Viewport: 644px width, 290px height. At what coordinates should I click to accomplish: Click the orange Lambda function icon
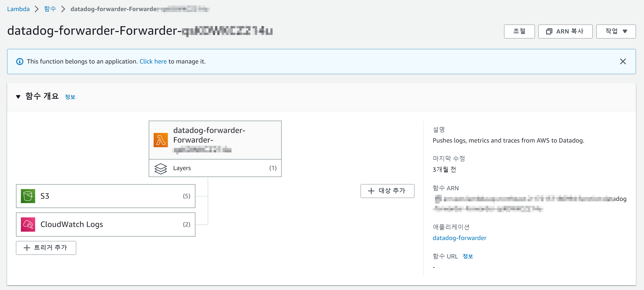161,140
